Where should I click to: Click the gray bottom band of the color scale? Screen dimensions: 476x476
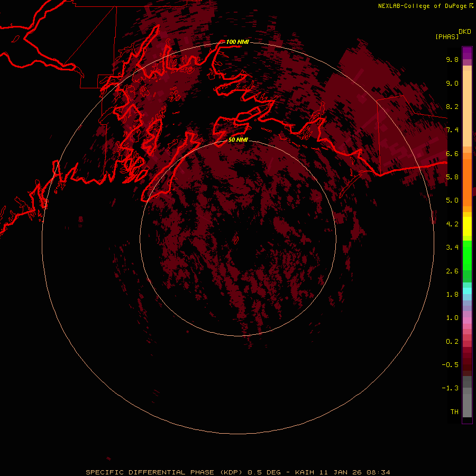467,405
